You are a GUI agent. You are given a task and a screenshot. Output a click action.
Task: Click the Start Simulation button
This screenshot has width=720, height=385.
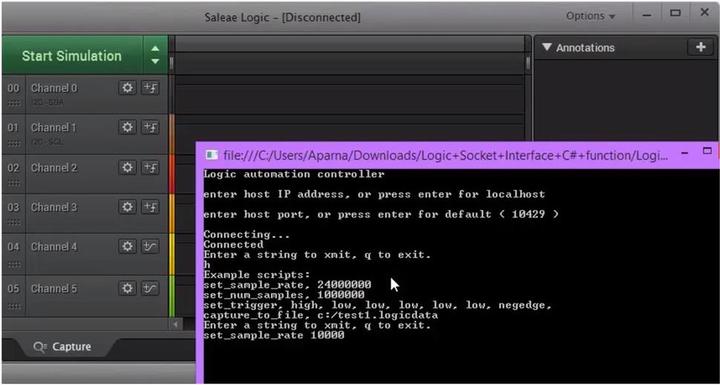pyautogui.click(x=72, y=56)
